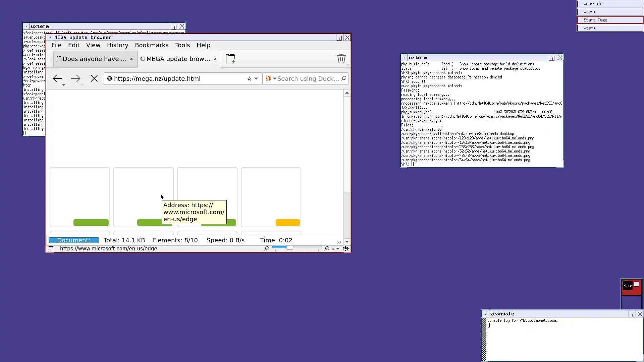644x362 pixels.
Task: Bookmark page with the star icon
Action: (x=249, y=78)
